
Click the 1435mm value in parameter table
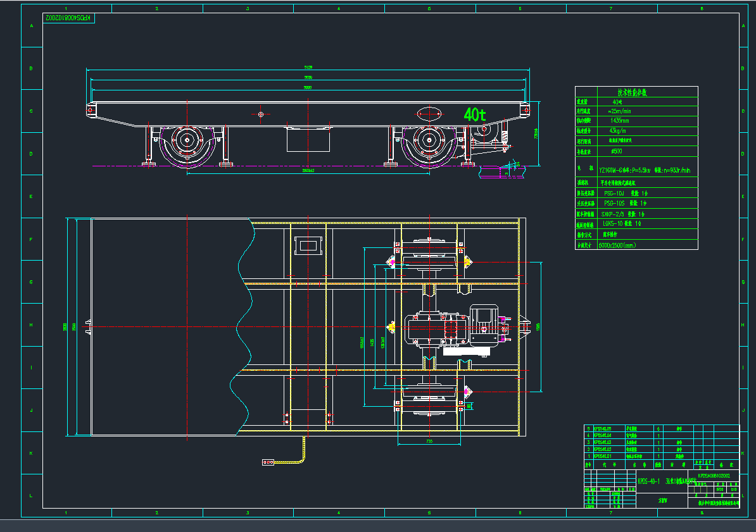coord(619,120)
